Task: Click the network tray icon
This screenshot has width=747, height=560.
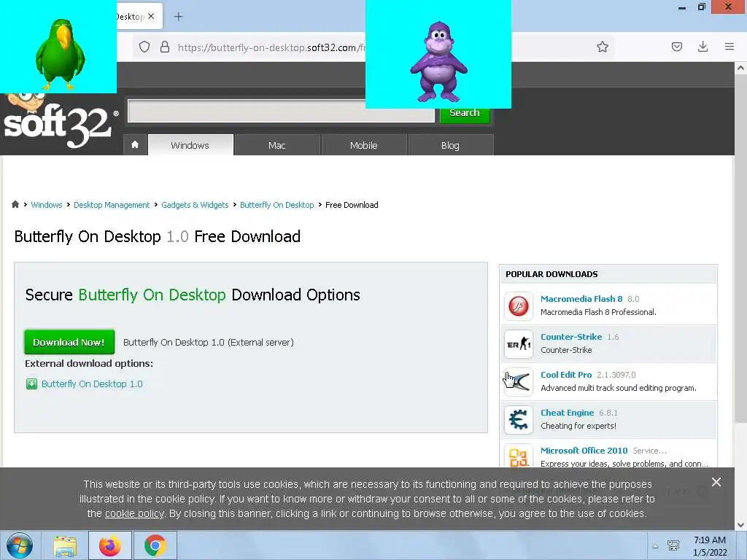Action: pos(673,545)
